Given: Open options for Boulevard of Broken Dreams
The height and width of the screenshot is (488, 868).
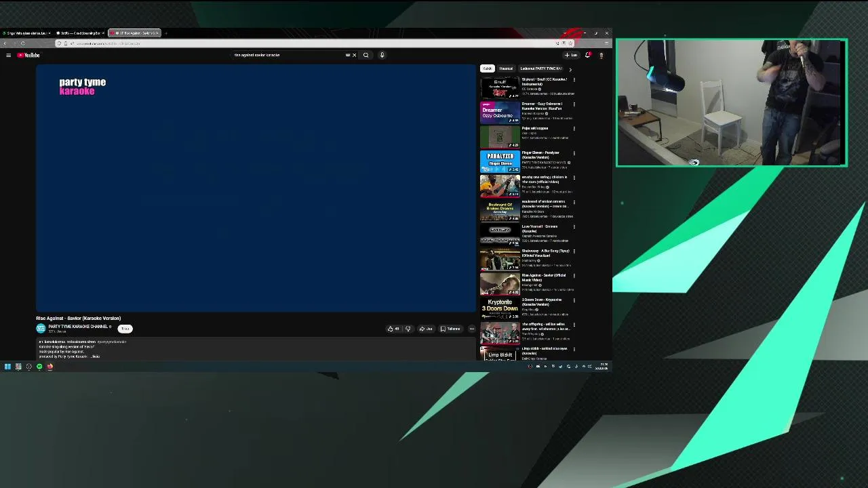Looking at the screenshot, I should point(574,202).
